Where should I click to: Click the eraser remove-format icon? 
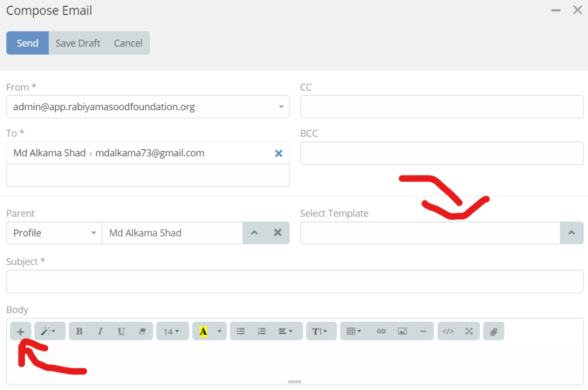coord(142,331)
